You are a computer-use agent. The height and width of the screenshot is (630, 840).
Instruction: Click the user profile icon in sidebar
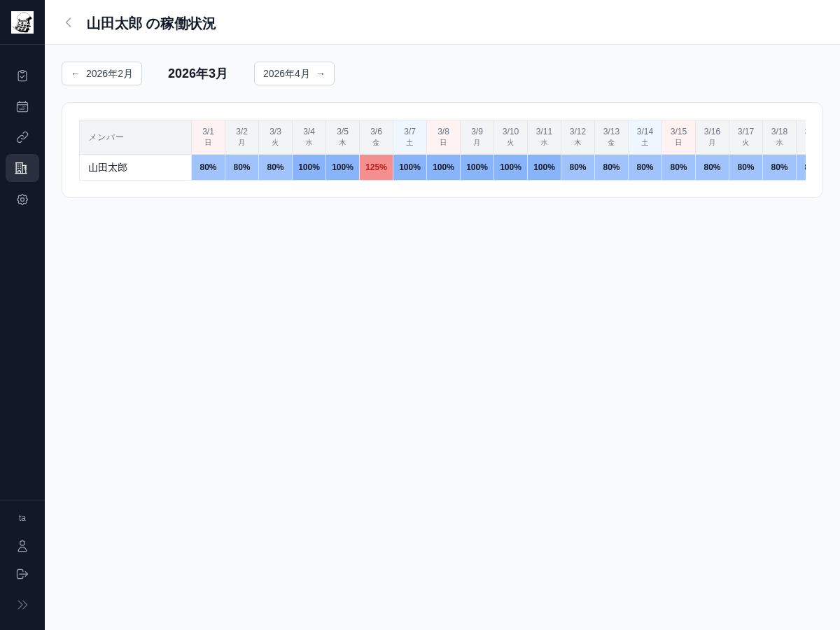point(22,546)
